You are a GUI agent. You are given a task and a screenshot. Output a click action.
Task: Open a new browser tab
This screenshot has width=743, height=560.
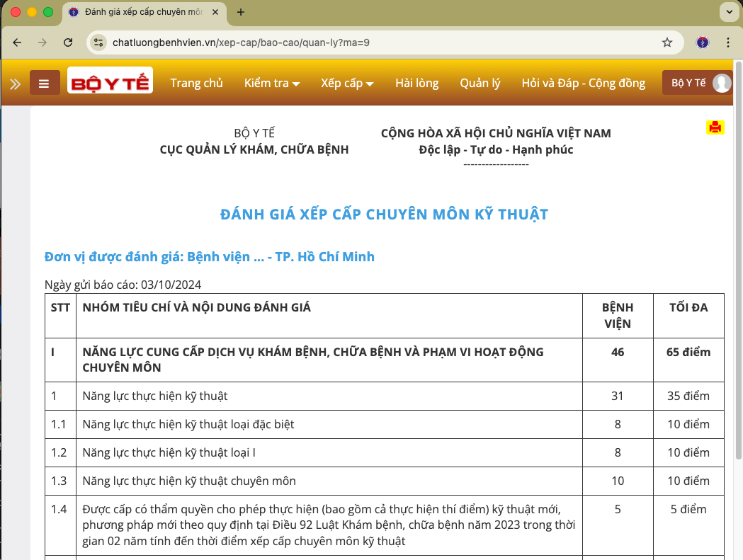point(241,12)
